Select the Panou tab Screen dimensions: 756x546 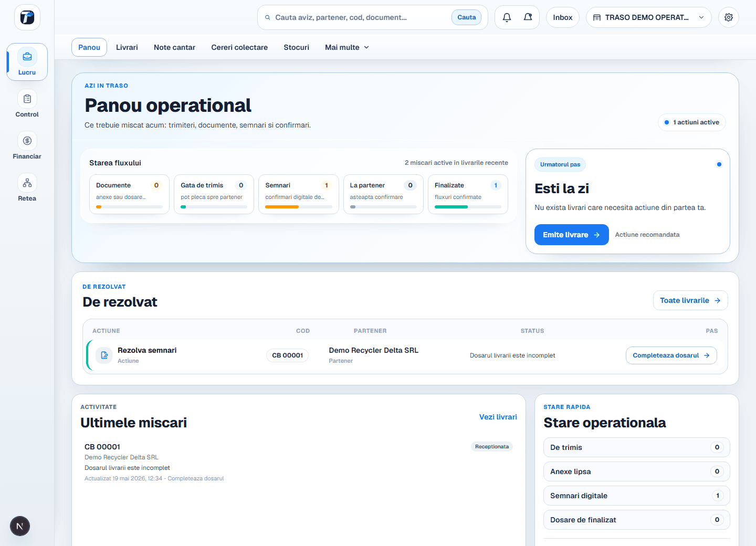coord(89,47)
